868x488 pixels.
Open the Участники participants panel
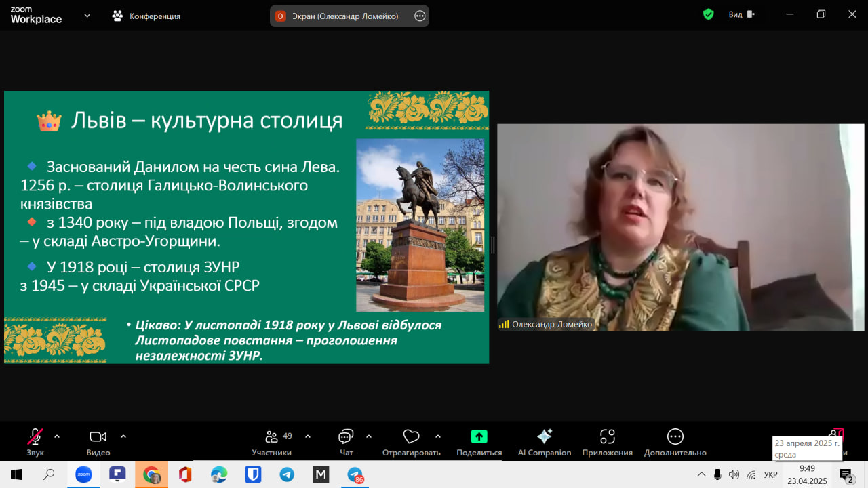tap(272, 442)
